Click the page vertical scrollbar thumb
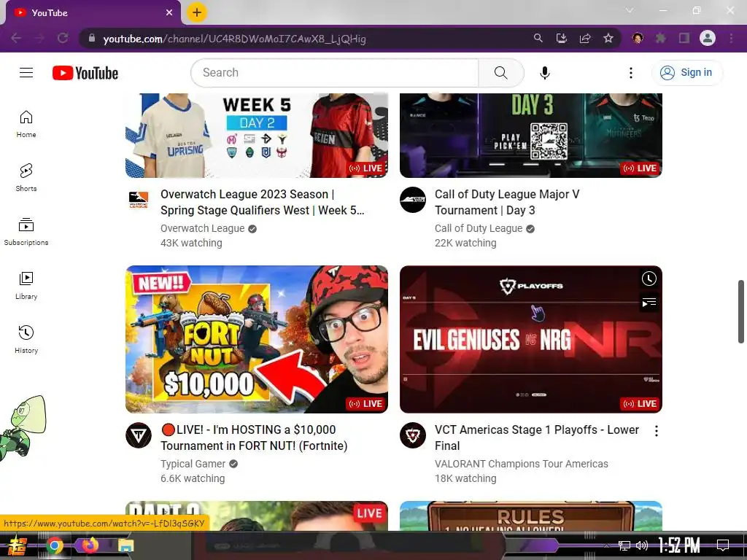 [741, 311]
